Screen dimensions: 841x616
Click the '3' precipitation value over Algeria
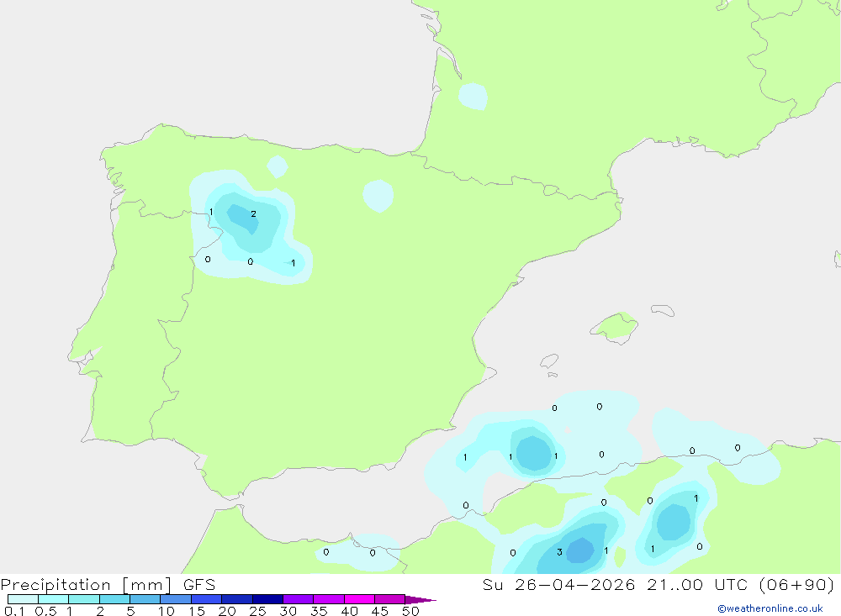pyautogui.click(x=559, y=552)
